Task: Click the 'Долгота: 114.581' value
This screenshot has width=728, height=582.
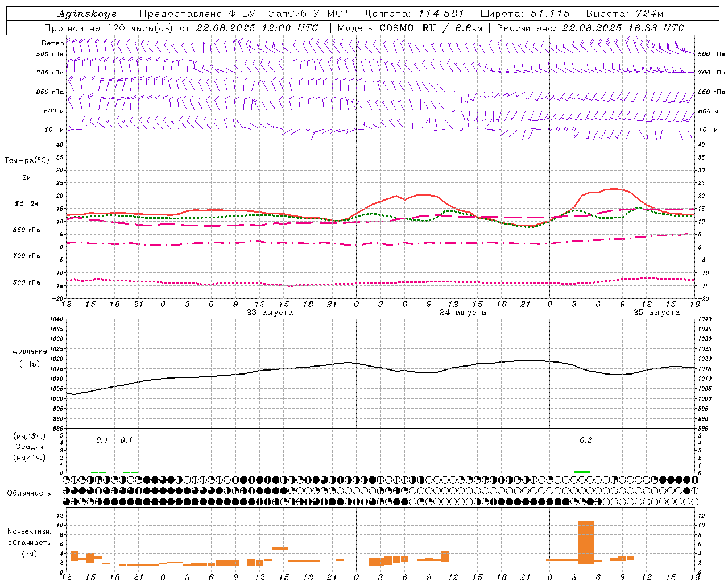Action: [414, 14]
